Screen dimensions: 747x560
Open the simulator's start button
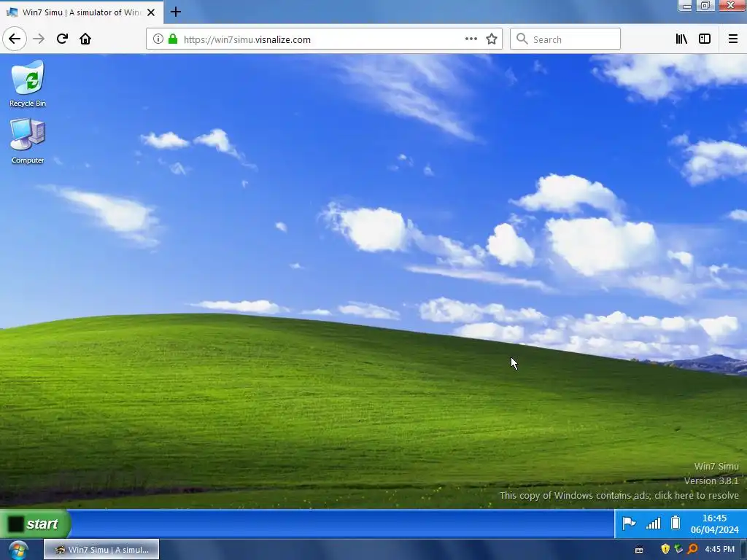point(35,524)
